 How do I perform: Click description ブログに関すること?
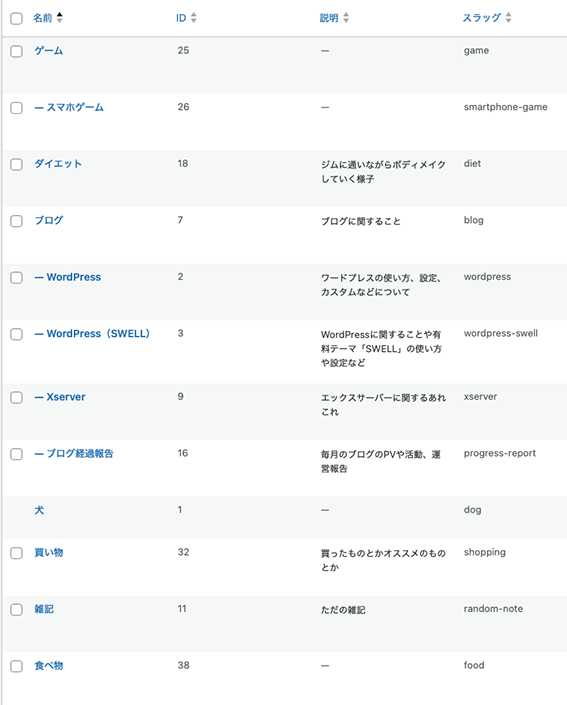pyautogui.click(x=361, y=221)
